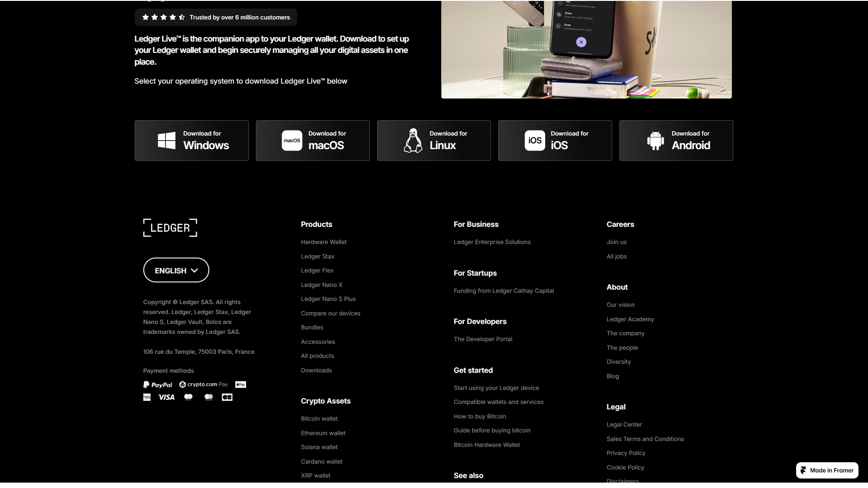
Task: Open Start using your Ledger device
Action: tap(496, 388)
